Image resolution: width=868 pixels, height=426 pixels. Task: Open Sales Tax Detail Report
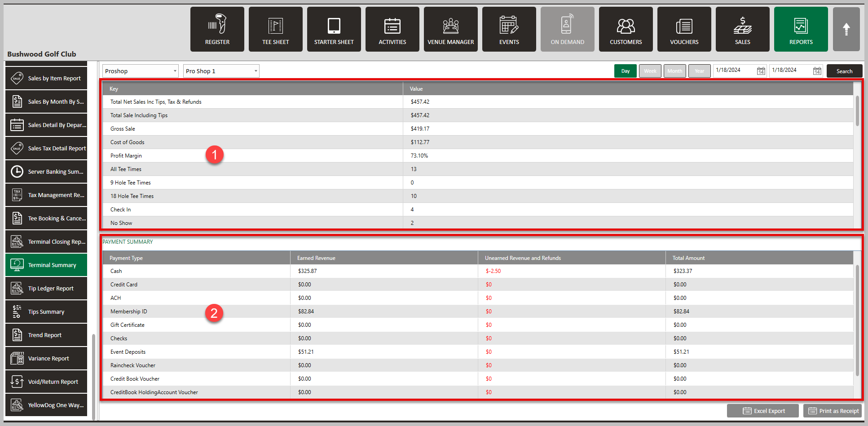pos(46,148)
